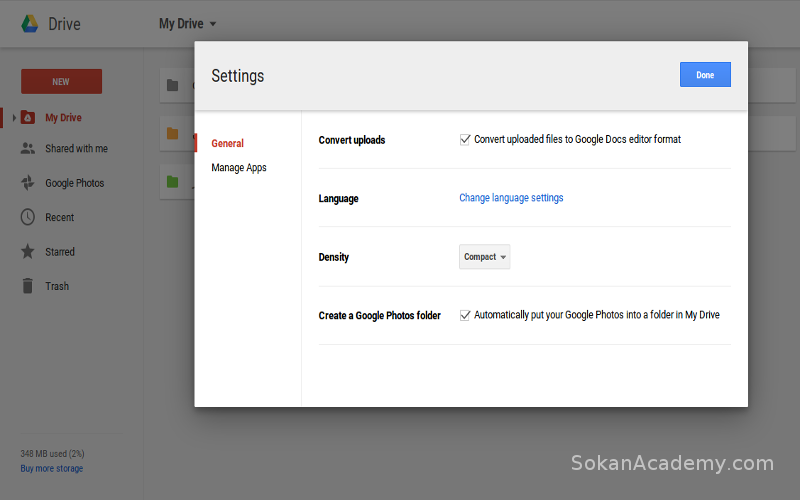The width and height of the screenshot is (800, 500).
Task: Toggle Convert uploaded files checkbox
Action: click(465, 140)
